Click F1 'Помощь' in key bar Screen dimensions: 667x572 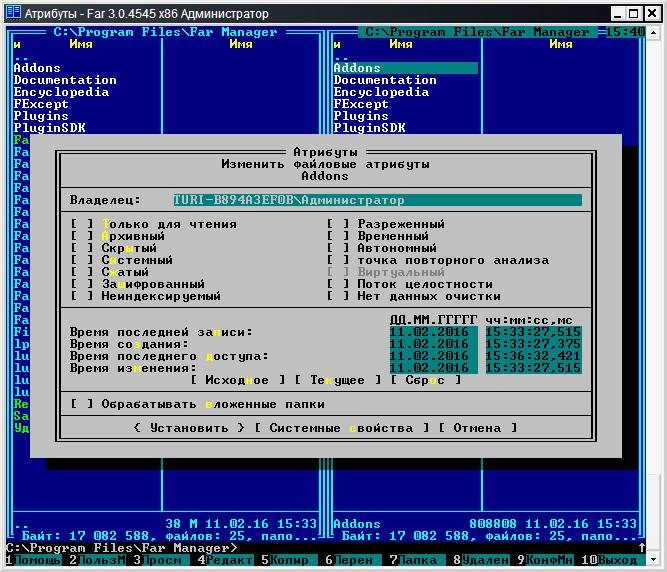34,560
